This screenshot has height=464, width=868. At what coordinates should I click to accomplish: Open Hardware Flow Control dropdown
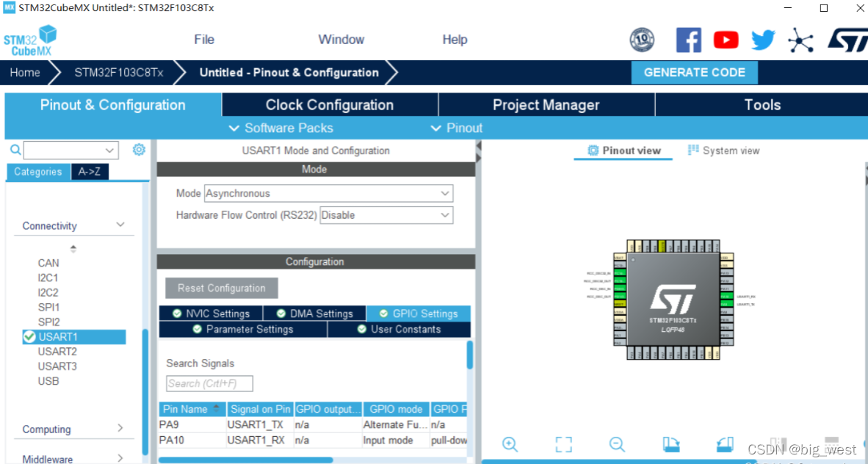point(386,215)
